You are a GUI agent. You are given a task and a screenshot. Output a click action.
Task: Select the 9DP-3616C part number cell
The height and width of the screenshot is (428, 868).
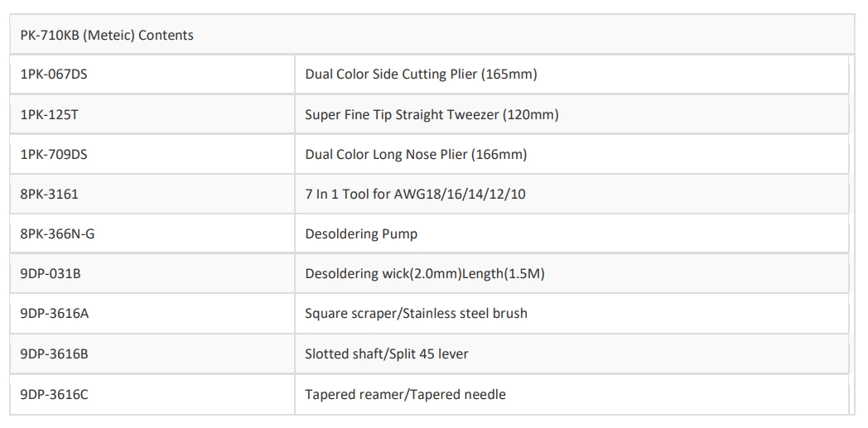pyautogui.click(x=54, y=394)
